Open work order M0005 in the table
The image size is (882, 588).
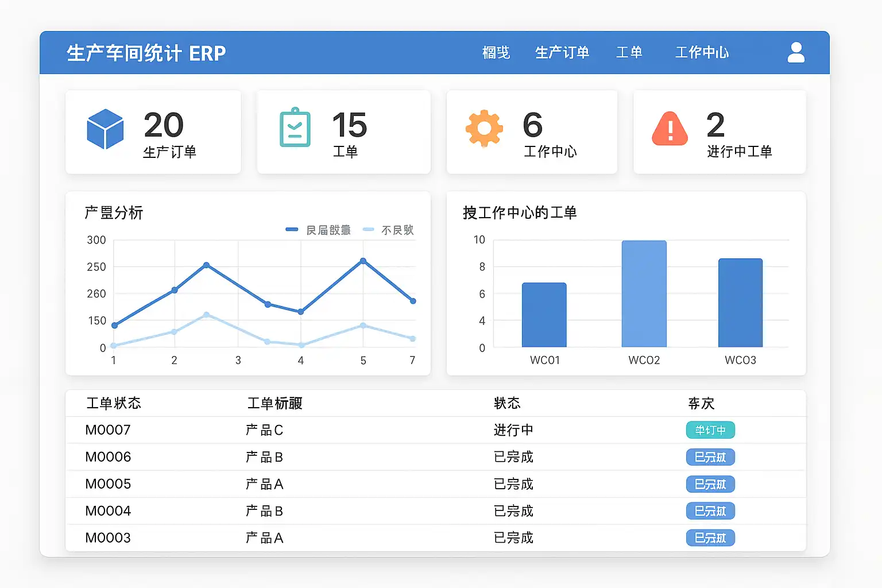pos(108,484)
